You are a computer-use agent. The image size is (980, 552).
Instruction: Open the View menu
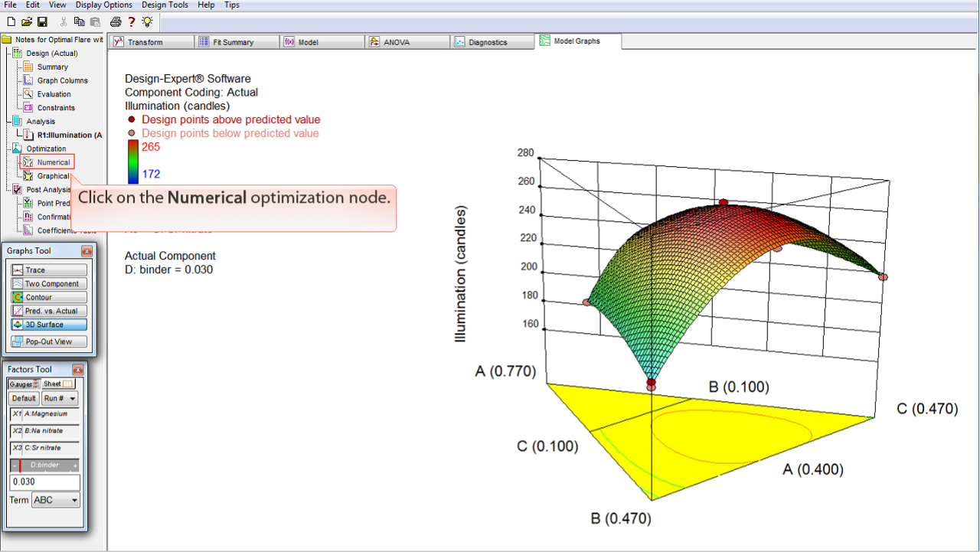click(57, 5)
